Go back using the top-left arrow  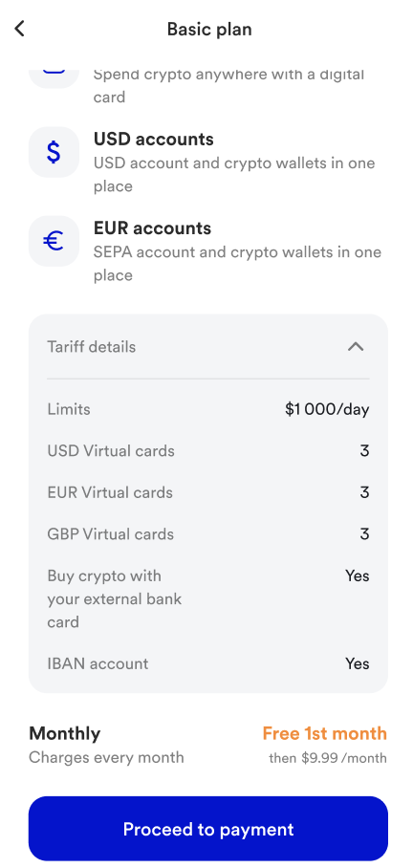(x=20, y=29)
